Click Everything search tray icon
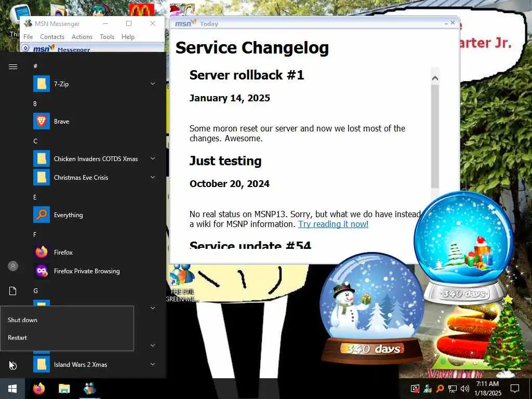532x399 pixels. (x=440, y=389)
